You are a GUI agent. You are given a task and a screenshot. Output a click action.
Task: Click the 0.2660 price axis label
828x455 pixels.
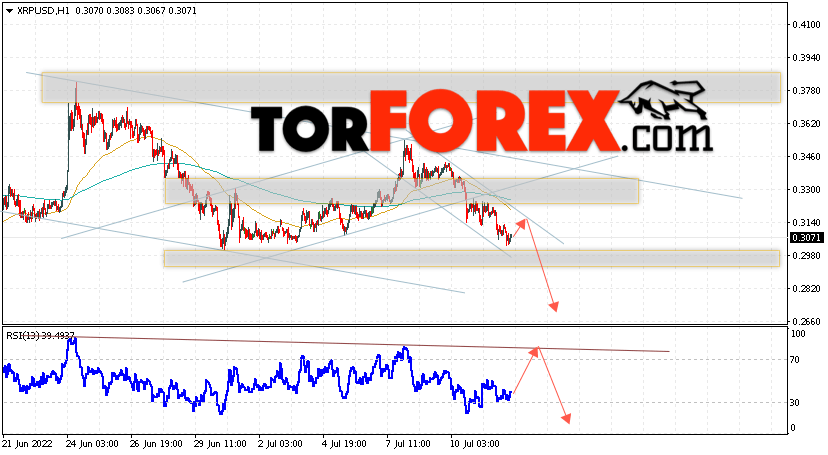pyautogui.click(x=806, y=321)
